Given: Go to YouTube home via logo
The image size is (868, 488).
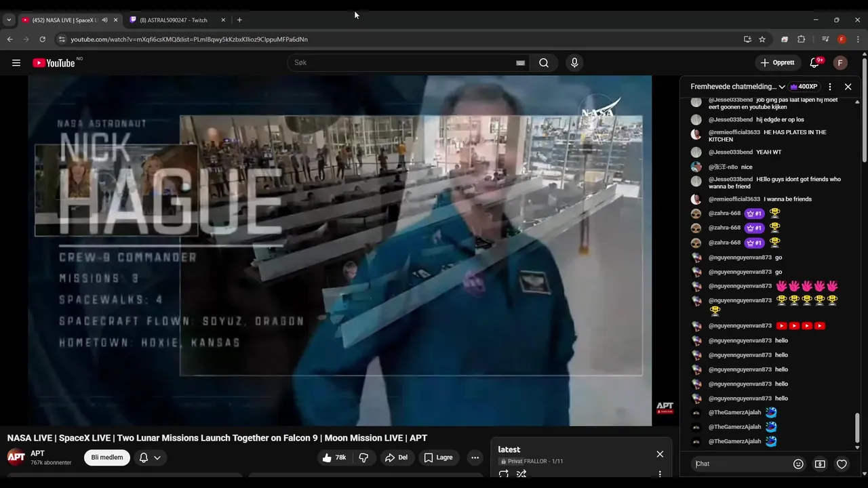Looking at the screenshot, I should point(54,63).
